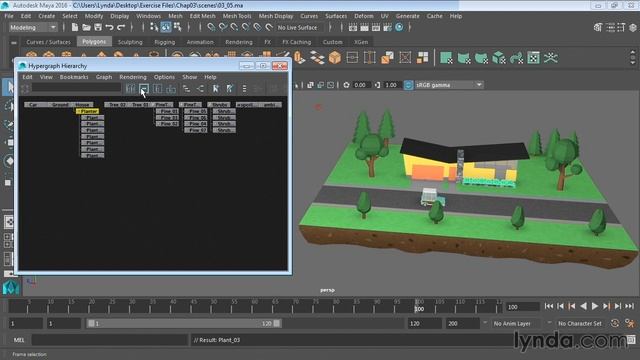Click the Redo arrow icon
Image resolution: width=640 pixels, height=360 pixels.
pos(121,27)
